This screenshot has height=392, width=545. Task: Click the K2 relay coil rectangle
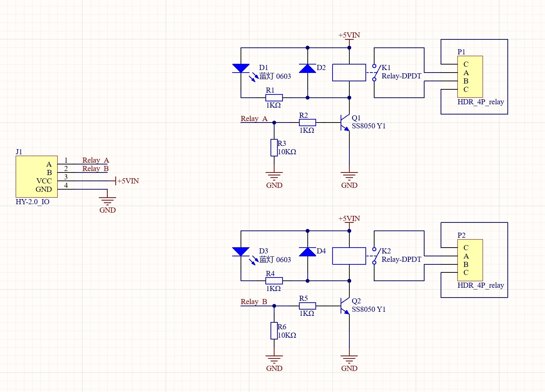point(349,256)
